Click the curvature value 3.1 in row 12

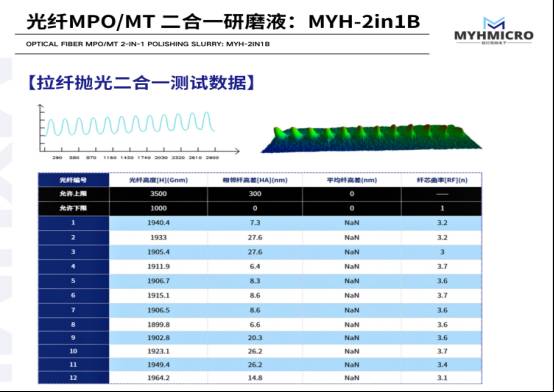pos(442,378)
